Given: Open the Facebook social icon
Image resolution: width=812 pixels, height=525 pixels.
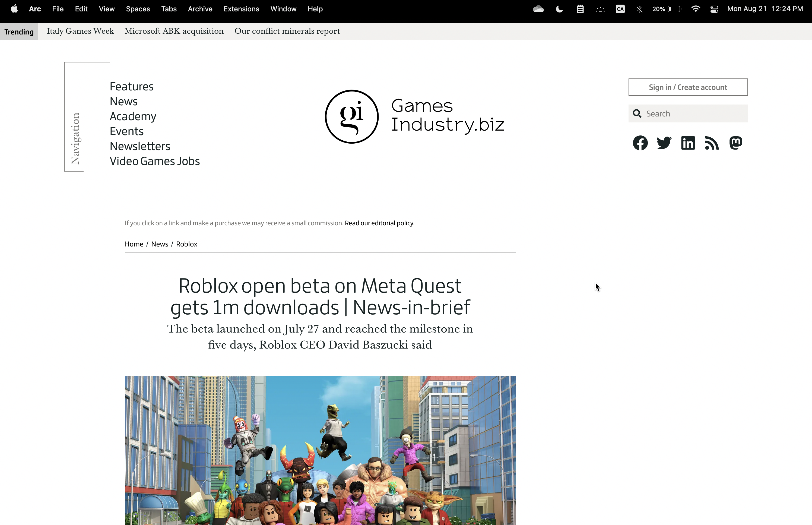Looking at the screenshot, I should [640, 143].
